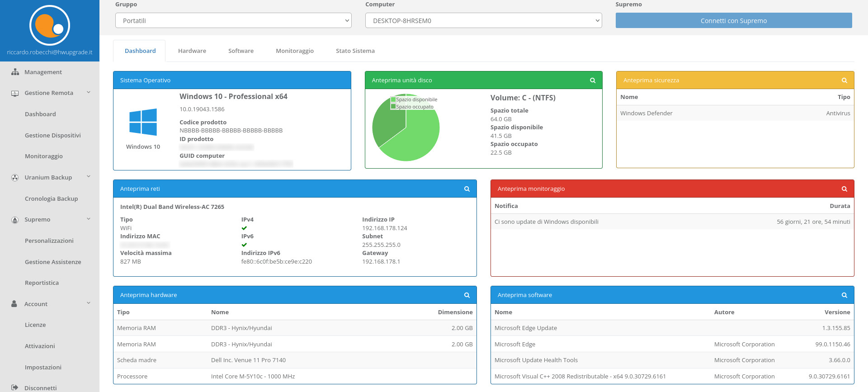Viewport: 868px width, 392px height.
Task: Toggle Spazio disponibile legend swatch
Action: (393, 99)
